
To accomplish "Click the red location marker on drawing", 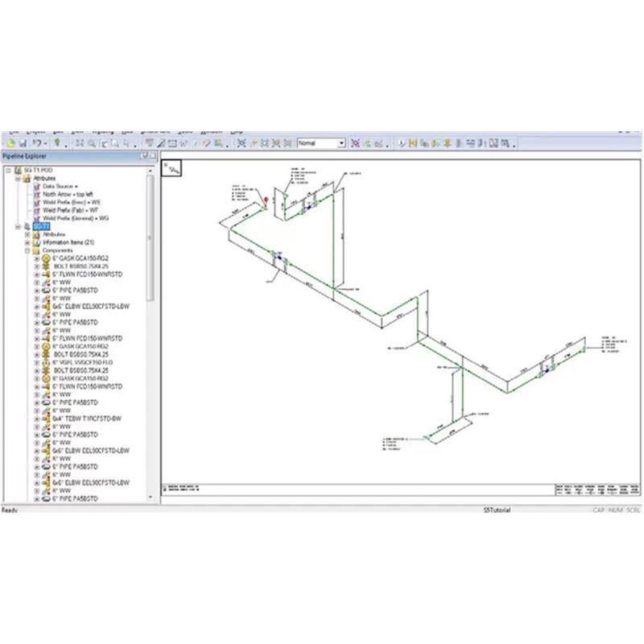I will (x=266, y=200).
